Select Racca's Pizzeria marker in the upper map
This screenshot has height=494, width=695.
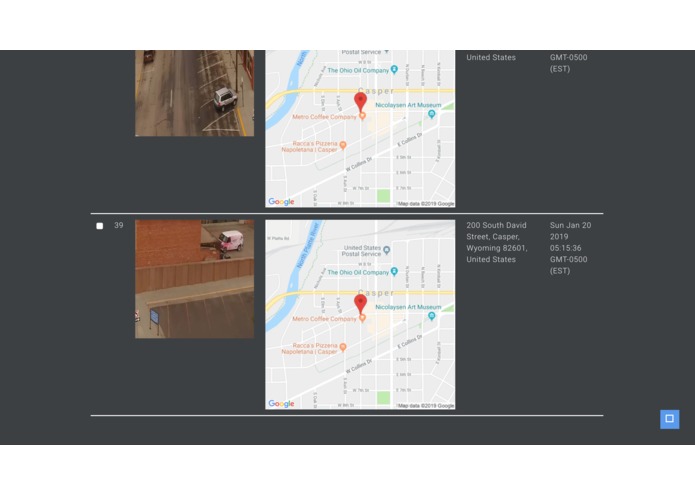point(343,145)
